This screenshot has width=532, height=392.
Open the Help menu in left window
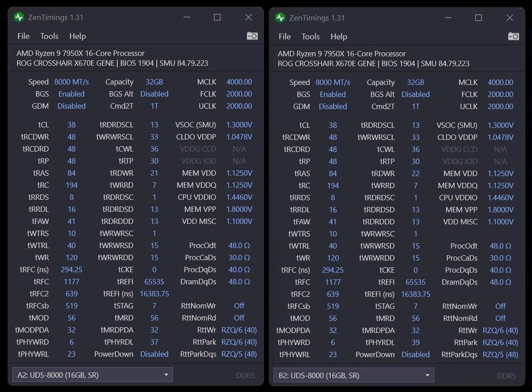(77, 36)
